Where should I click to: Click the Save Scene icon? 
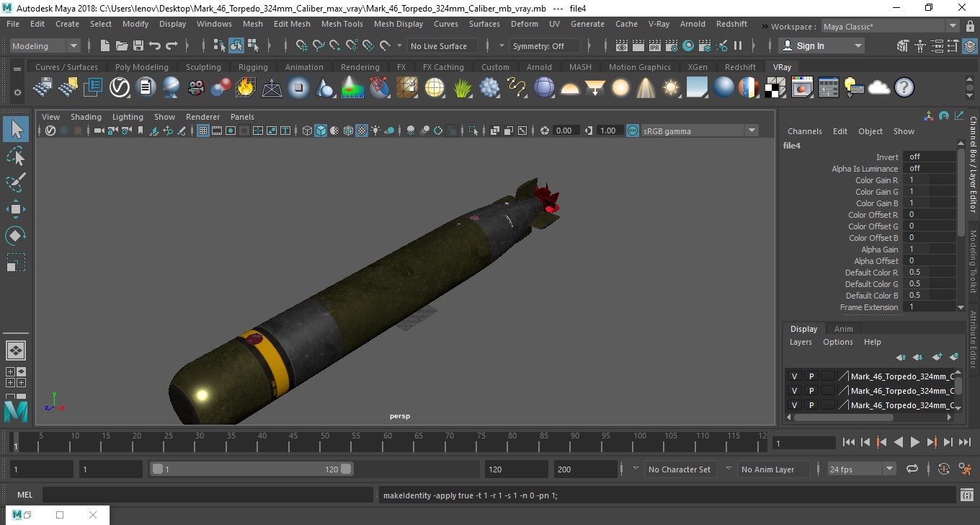138,45
